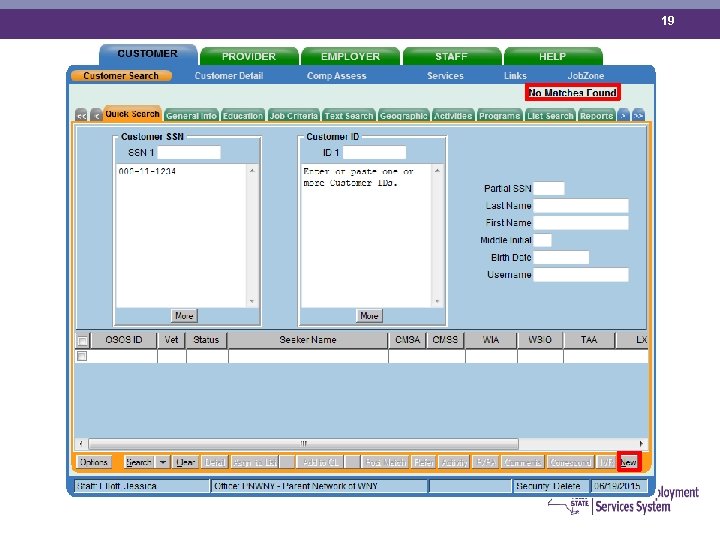
Task: Jump to first tab with double-left arrow
Action: click(x=81, y=115)
